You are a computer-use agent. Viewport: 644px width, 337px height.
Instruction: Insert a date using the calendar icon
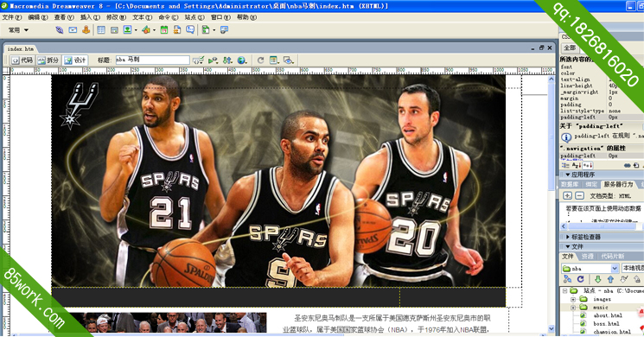[164, 30]
